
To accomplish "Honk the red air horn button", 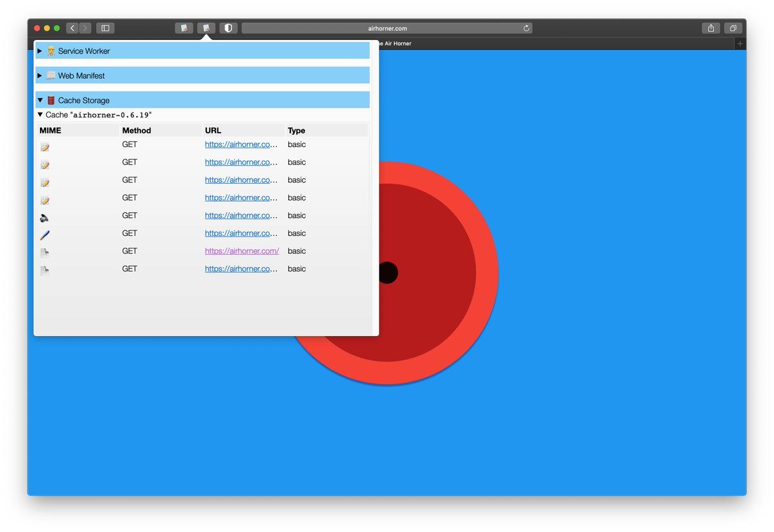I will (387, 273).
